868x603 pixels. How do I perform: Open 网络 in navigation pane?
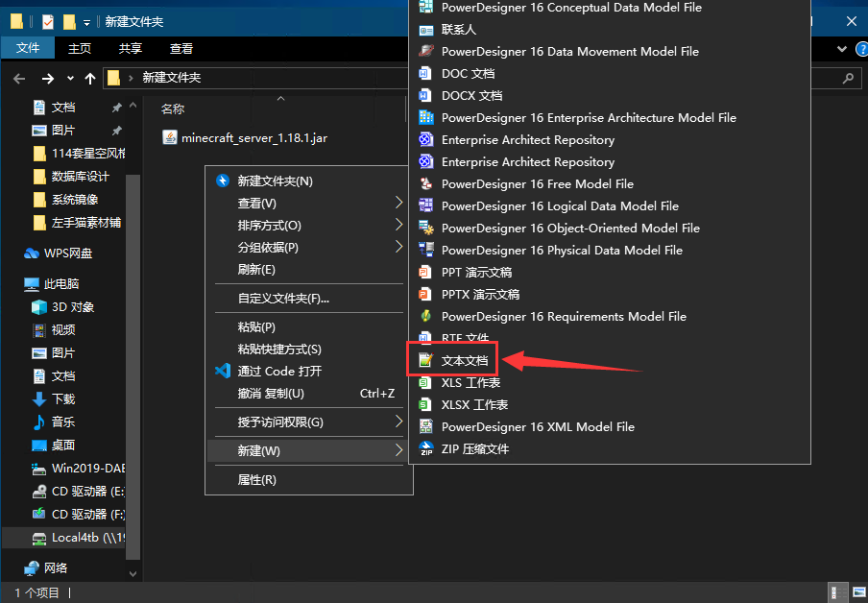pyautogui.click(x=56, y=567)
